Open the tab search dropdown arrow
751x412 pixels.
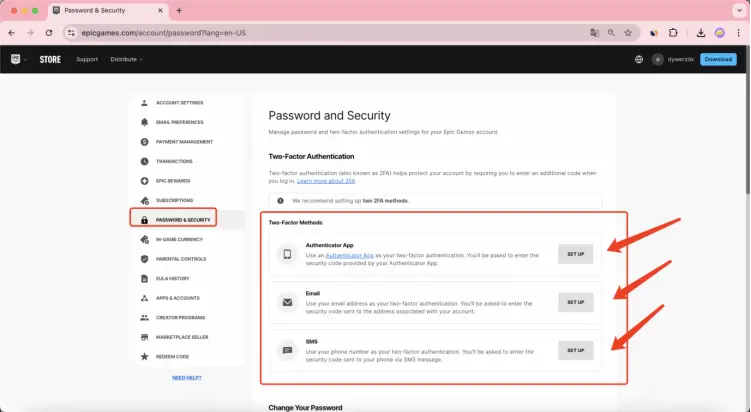(x=739, y=11)
